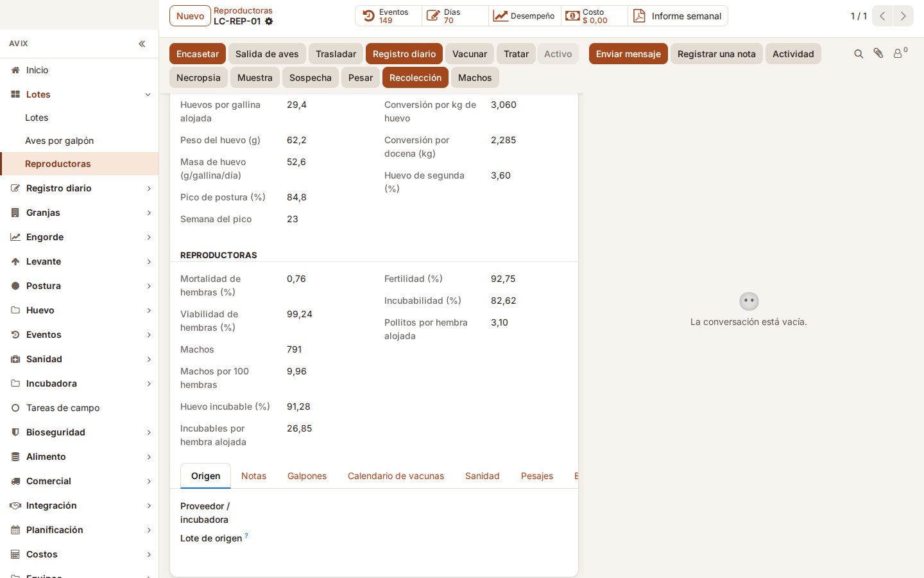Open search in the chatter panel
924x578 pixels.
(x=859, y=54)
